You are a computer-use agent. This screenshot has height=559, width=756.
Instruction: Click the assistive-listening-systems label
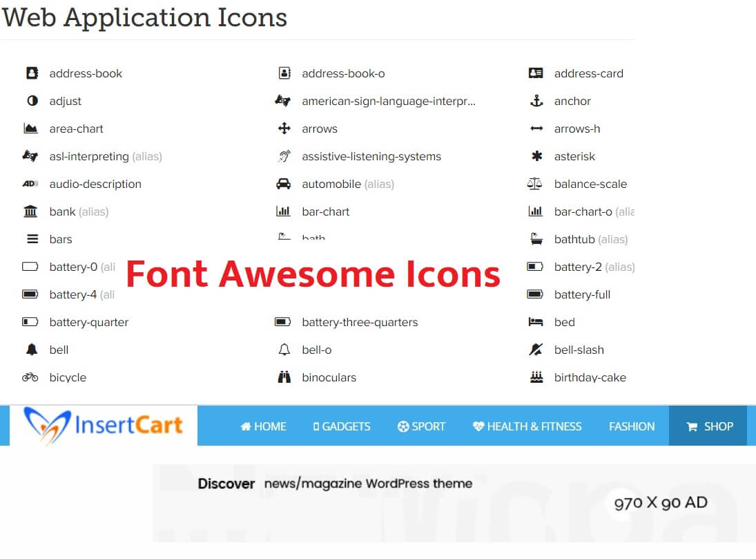click(371, 156)
